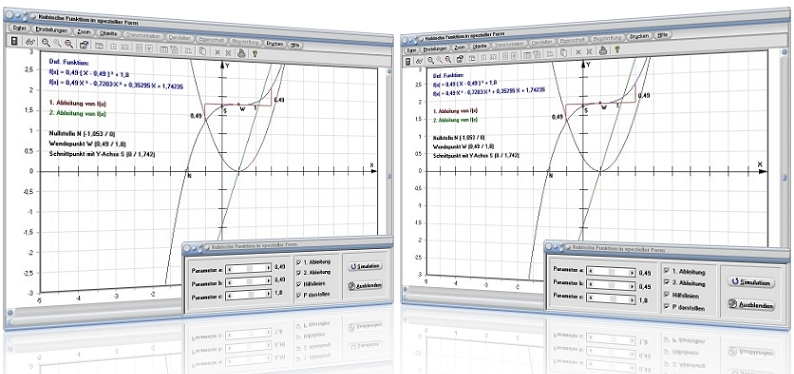Click '1. Ableitung von f(x)' legend in left graph
This screenshot has width=794, height=374.
77,103
